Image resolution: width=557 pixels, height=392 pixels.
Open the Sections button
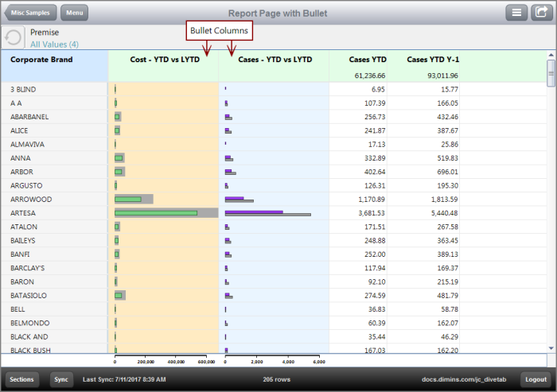click(21, 379)
